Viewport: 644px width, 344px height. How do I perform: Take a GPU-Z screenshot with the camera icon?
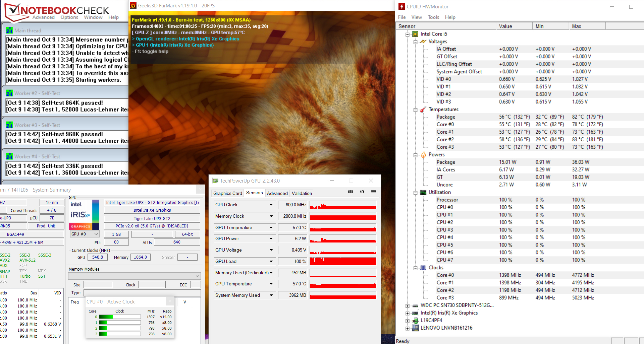(351, 192)
